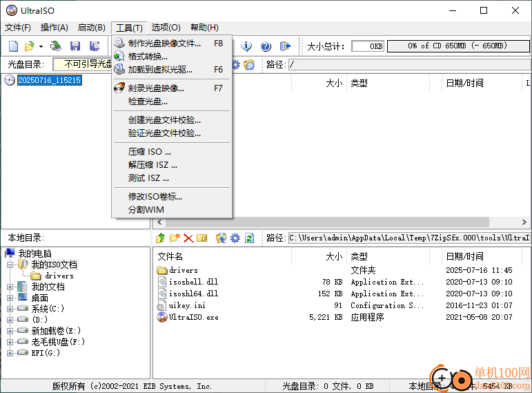Close the 工具(T) menu
Screen dimensions: 532x393
click(129, 28)
